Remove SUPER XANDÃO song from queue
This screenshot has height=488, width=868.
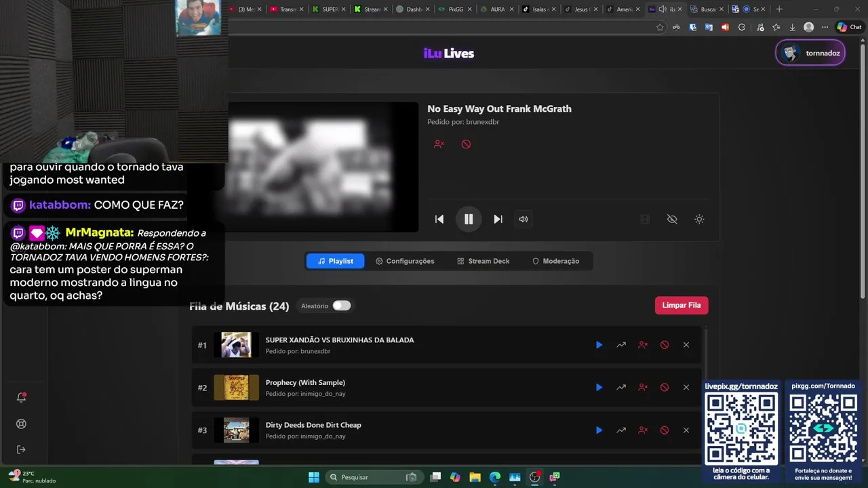[686, 345]
